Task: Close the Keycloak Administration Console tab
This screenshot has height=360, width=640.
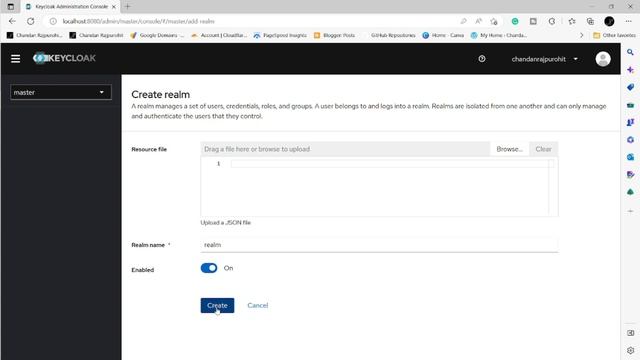Action: 114,7
